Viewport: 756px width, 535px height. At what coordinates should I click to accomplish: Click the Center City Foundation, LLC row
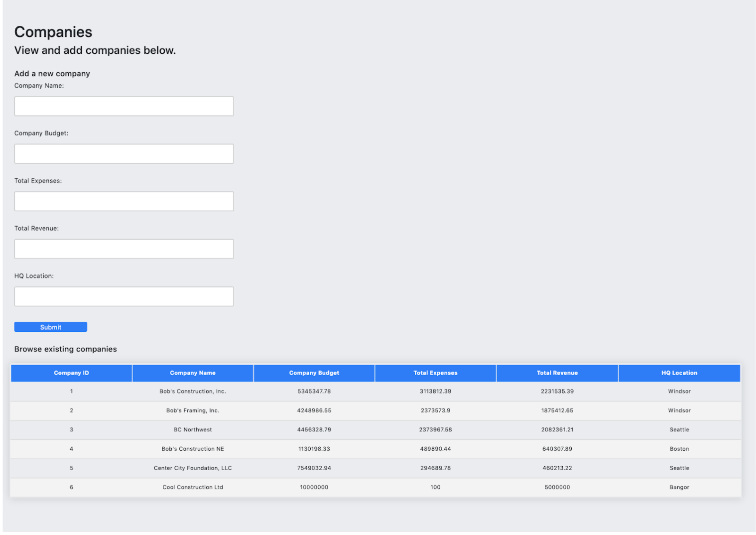tap(193, 468)
